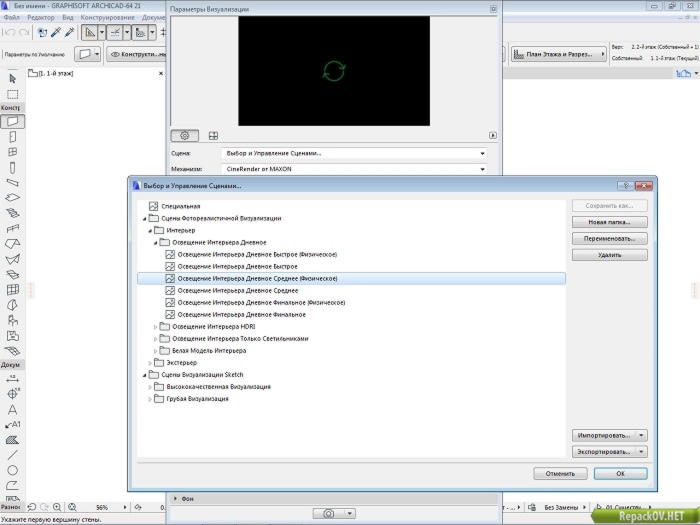Select the Morph tool in the toolbox
This screenshot has height=525, width=700.
coord(12,305)
